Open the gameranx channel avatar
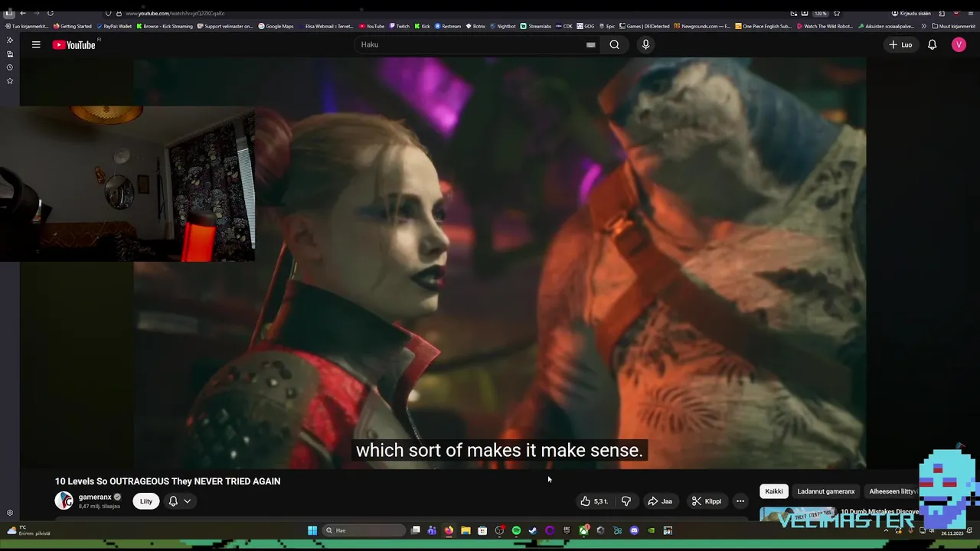This screenshot has height=551, width=980. [x=64, y=501]
